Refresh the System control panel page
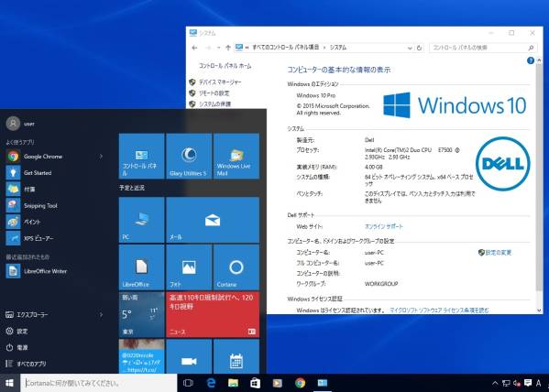This screenshot has height=392, width=549. click(x=419, y=48)
